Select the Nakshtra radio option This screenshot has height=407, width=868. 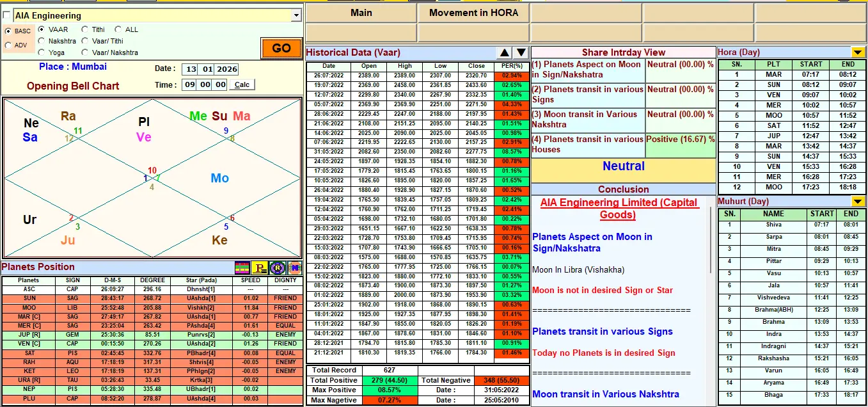pos(42,41)
